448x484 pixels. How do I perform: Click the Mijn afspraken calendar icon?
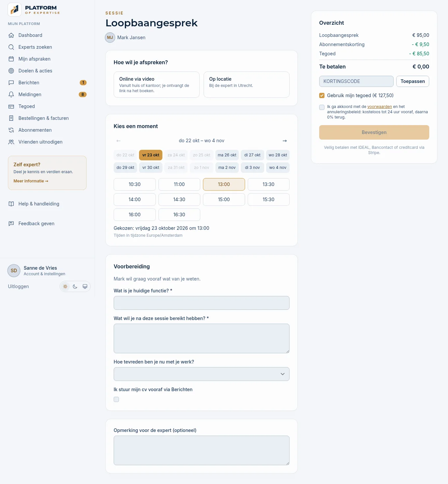pos(11,59)
